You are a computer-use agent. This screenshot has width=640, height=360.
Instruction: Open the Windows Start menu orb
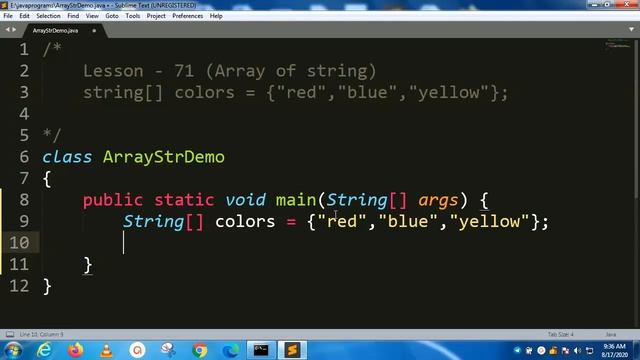point(13,350)
